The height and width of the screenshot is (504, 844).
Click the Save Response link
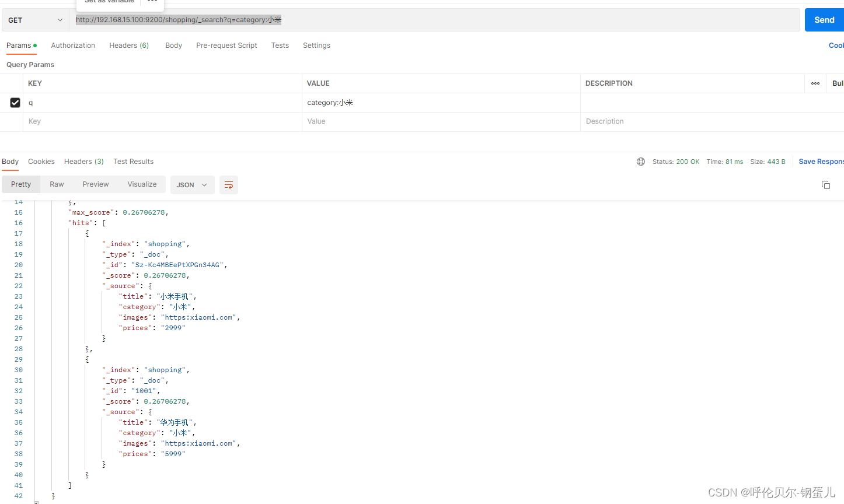click(x=821, y=162)
